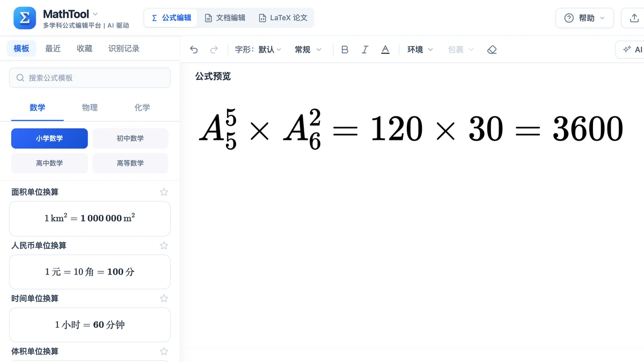Image resolution: width=644 pixels, height=362 pixels.
Task: Favorite the 时间单位换算 template star
Action: click(164, 298)
